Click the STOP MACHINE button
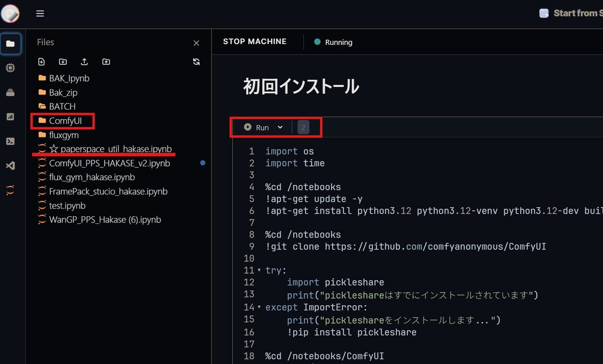 255,42
